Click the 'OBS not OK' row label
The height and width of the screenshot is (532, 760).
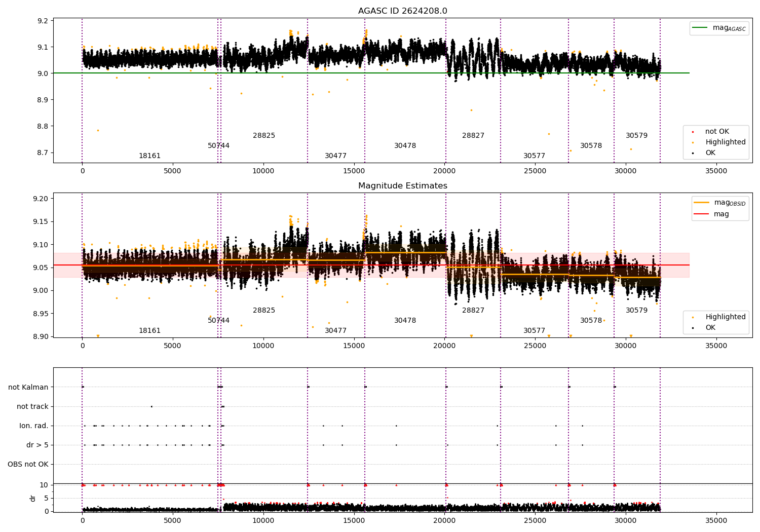point(28,464)
